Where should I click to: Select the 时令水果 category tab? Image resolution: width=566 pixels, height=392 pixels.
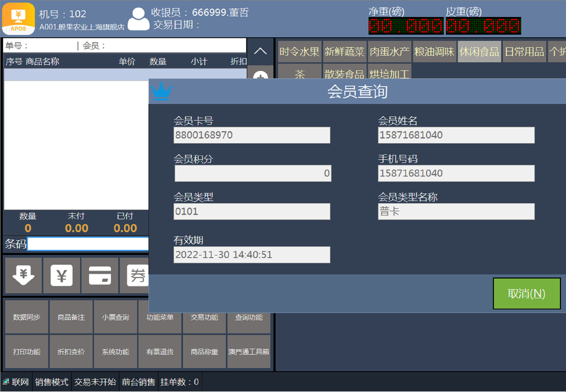(x=299, y=52)
